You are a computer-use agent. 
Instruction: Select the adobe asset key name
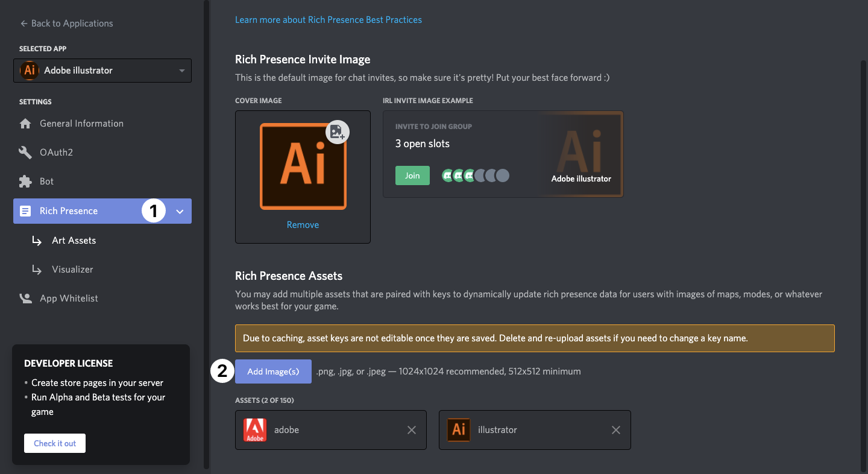pyautogui.click(x=286, y=430)
